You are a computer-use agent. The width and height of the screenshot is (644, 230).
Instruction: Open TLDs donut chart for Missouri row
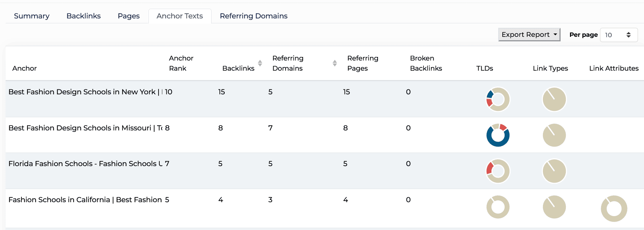coord(498,135)
